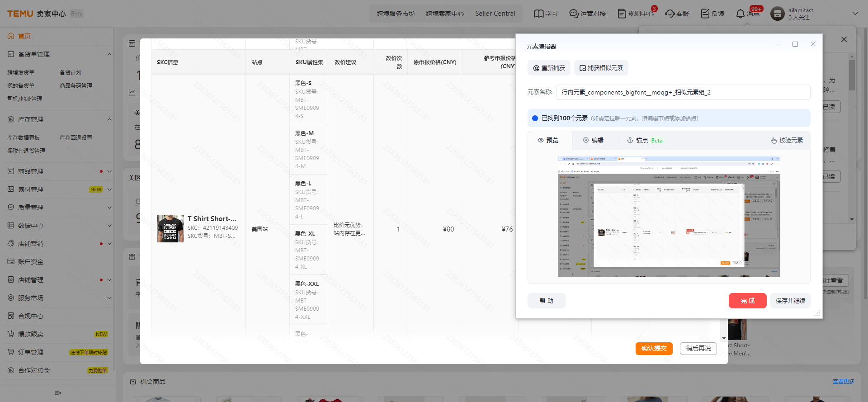The height and width of the screenshot is (402, 868).
Task: Click the home icon in sidebar
Action: pyautogui.click(x=11, y=36)
